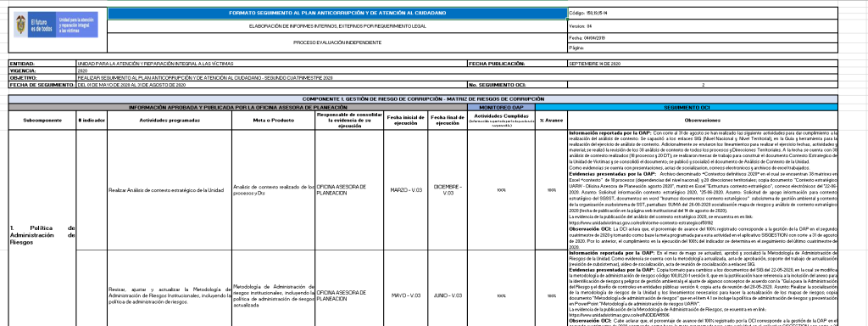Image resolution: width=868 pixels, height=326 pixels.
Task: Select the 'Actividades programadas' column header
Action: click(170, 121)
